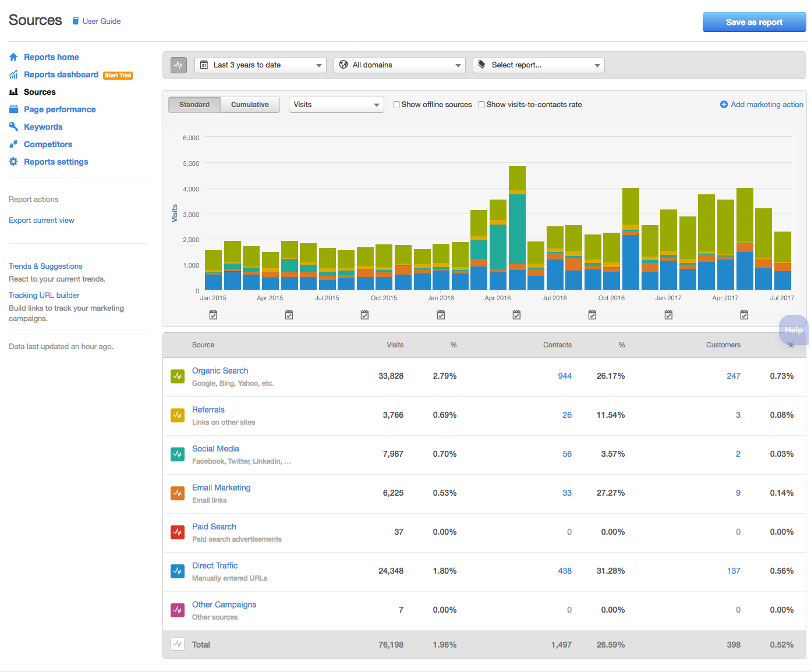Click the Keywords key icon
Viewport: 811px width, 672px height.
pyautogui.click(x=13, y=127)
